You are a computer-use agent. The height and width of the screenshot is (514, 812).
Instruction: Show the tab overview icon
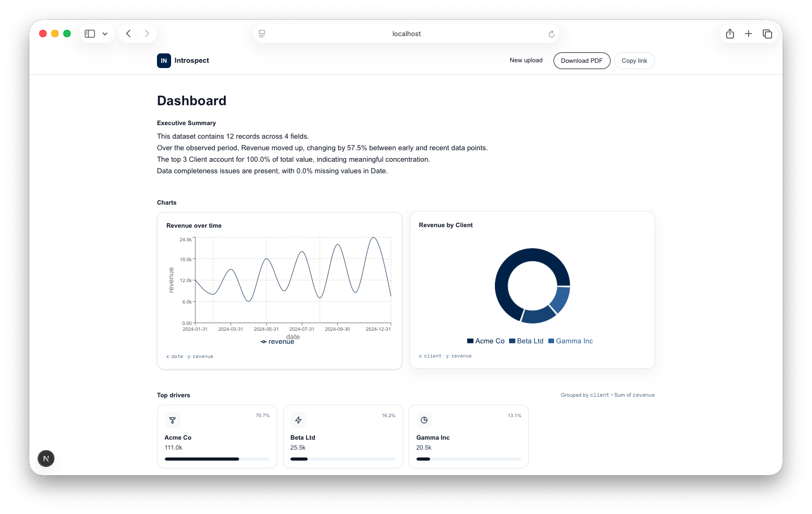click(x=768, y=33)
